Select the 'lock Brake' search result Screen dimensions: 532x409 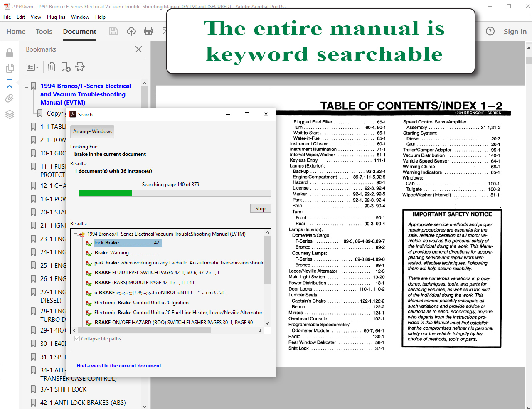click(x=127, y=243)
